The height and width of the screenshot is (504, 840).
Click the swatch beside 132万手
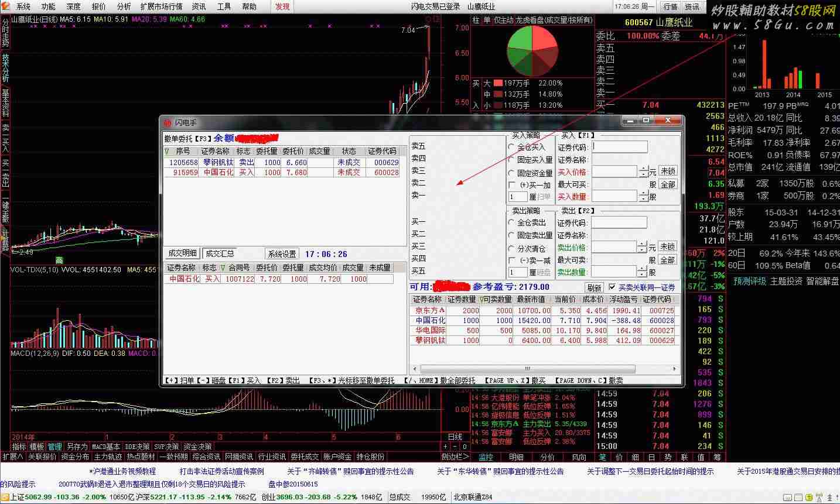pyautogui.click(x=498, y=94)
